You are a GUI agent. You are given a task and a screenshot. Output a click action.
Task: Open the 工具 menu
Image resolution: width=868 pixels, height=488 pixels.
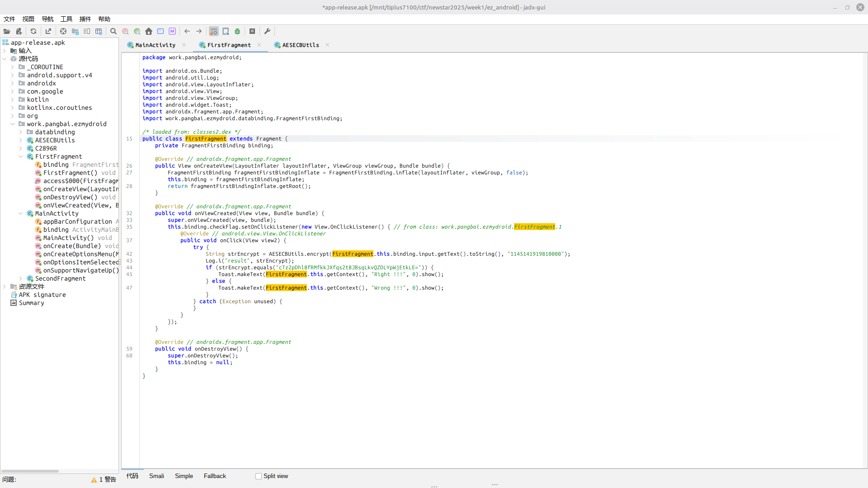66,19
